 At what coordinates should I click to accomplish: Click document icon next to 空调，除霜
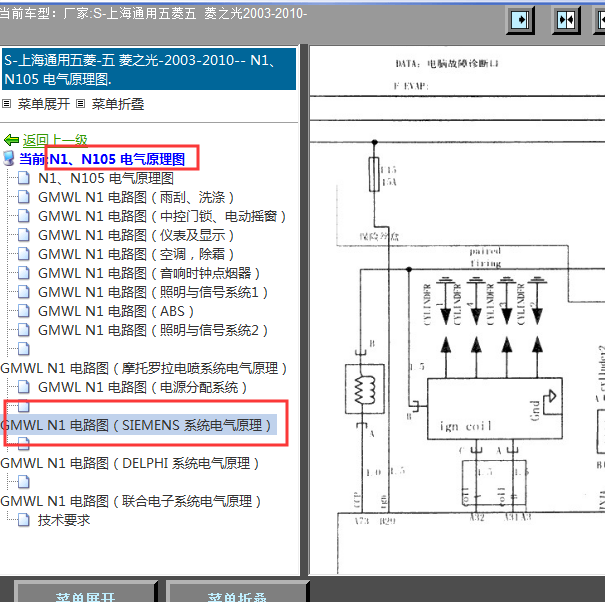tap(24, 254)
